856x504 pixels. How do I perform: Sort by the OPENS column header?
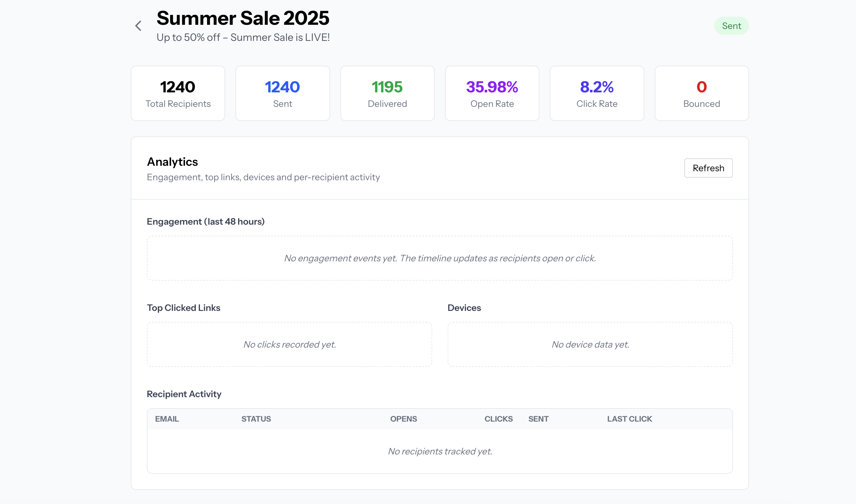[403, 419]
